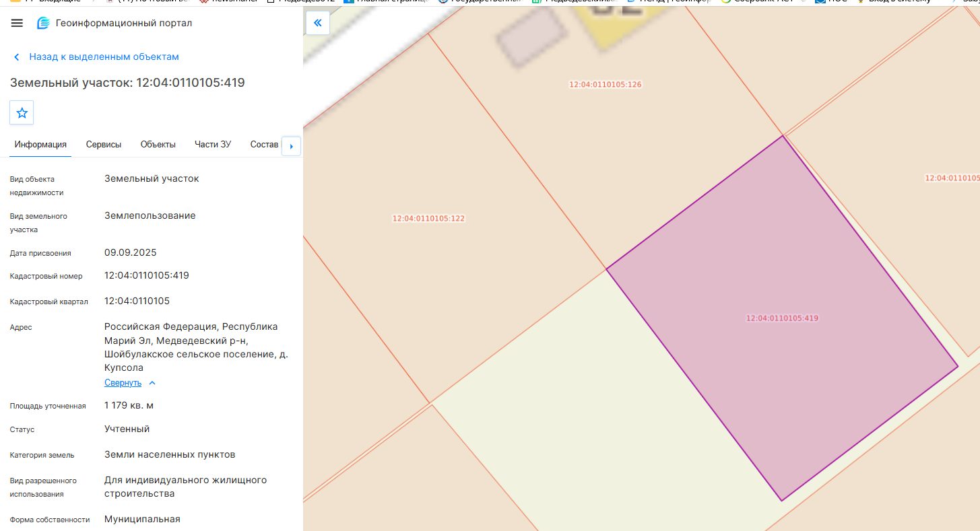Click the Вид объекта недвижимости value

(152, 178)
